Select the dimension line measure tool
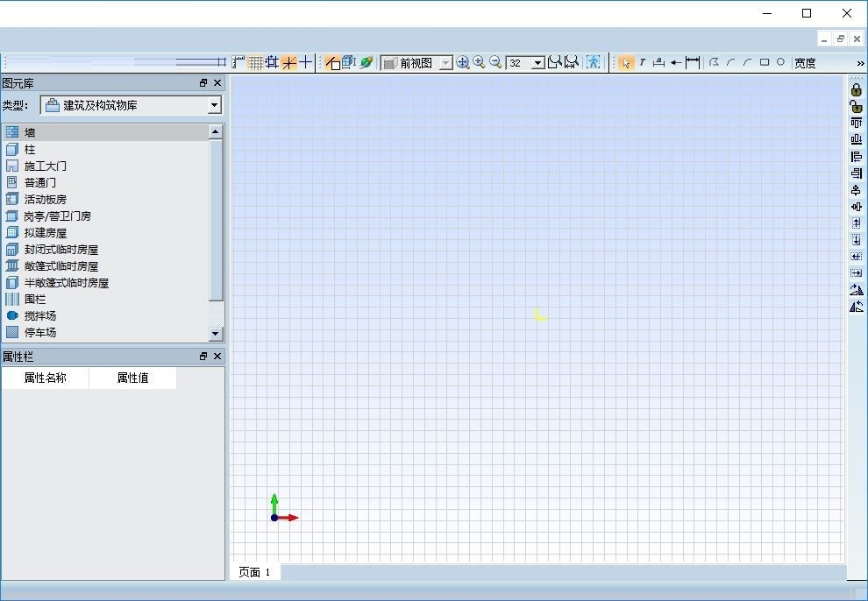Screen dimensions: 868x601 [693, 62]
